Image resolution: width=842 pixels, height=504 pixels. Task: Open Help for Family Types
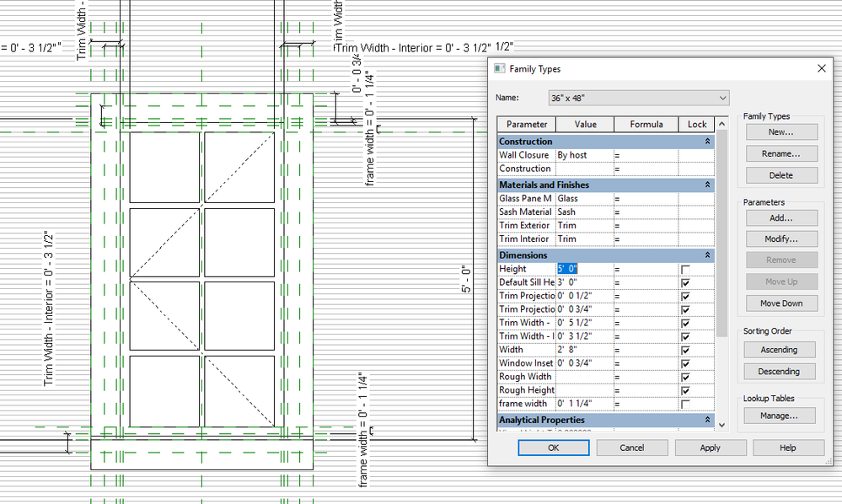(x=788, y=448)
